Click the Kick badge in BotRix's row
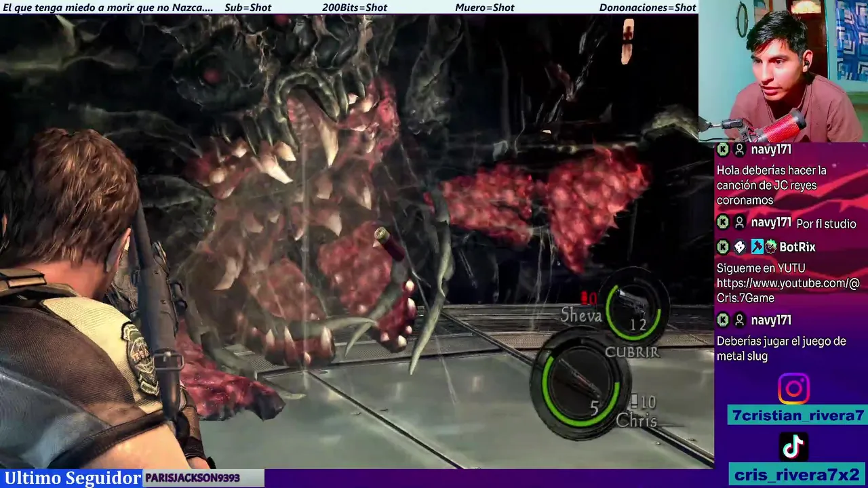The width and height of the screenshot is (868, 488). coord(723,247)
